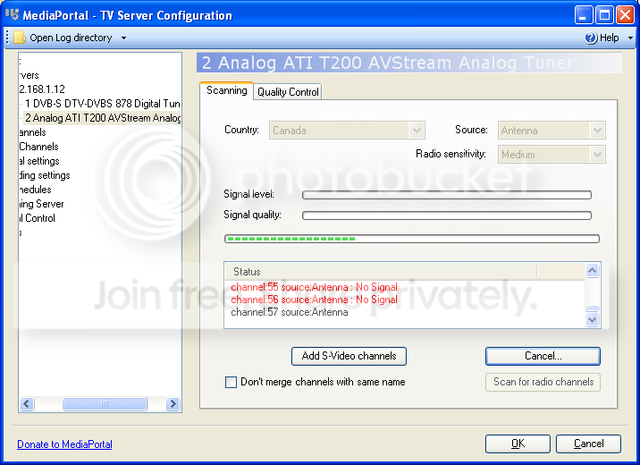Select the Channels tree item
640x465 pixels.
point(39,147)
